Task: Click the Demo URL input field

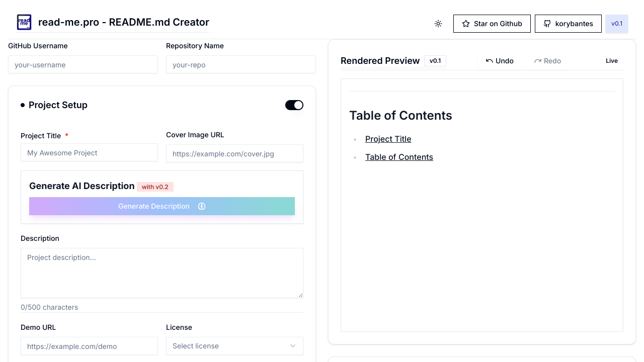Action: click(x=89, y=346)
